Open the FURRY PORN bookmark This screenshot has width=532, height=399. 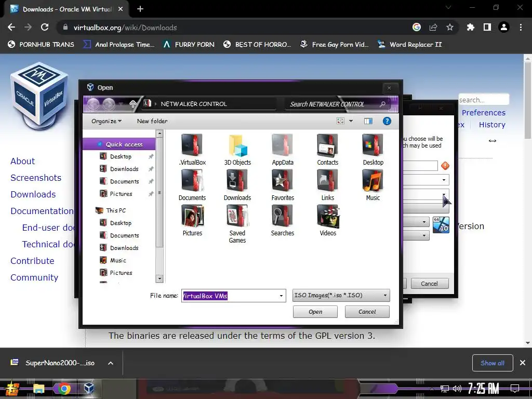click(189, 45)
